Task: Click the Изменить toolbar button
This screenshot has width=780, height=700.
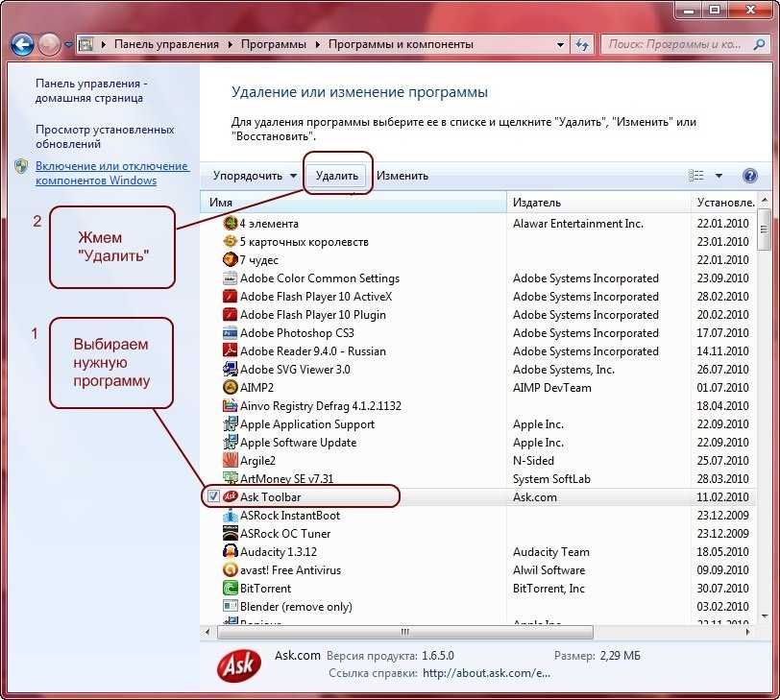Action: coord(402,176)
